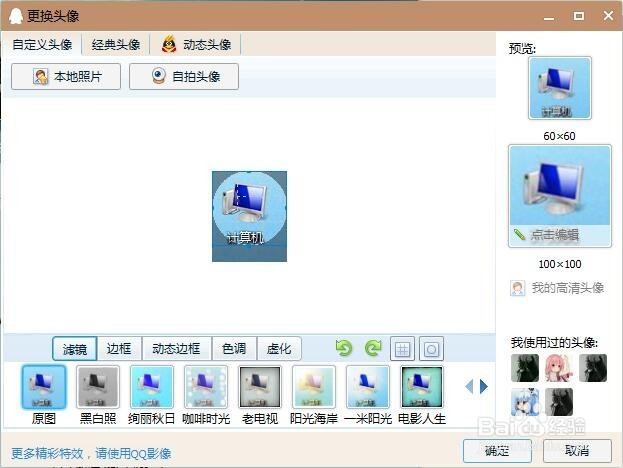The width and height of the screenshot is (623, 468).
Task: Apply the 老电视 filter thumbnail
Action: point(260,387)
